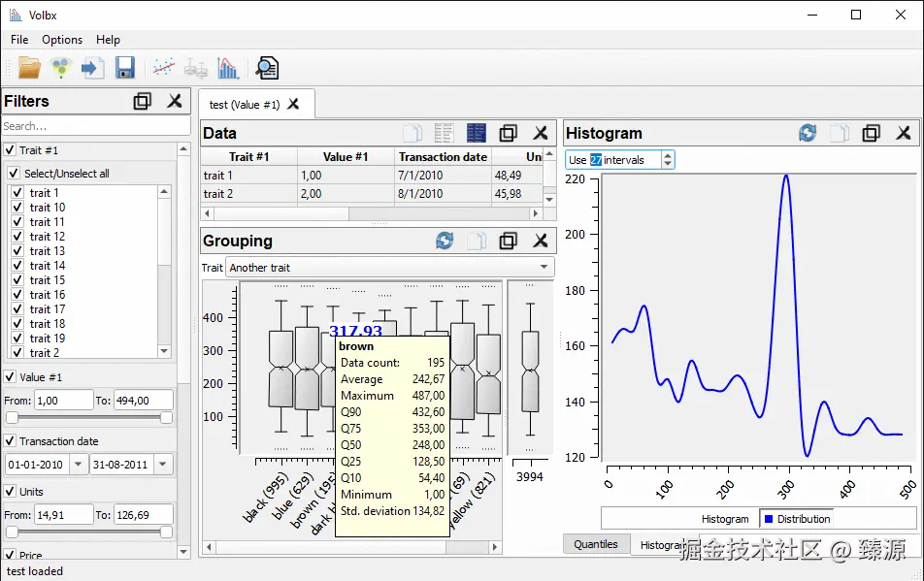Screen dimensions: 924x581
Task: Click the magnifier document preview icon
Action: pos(267,68)
